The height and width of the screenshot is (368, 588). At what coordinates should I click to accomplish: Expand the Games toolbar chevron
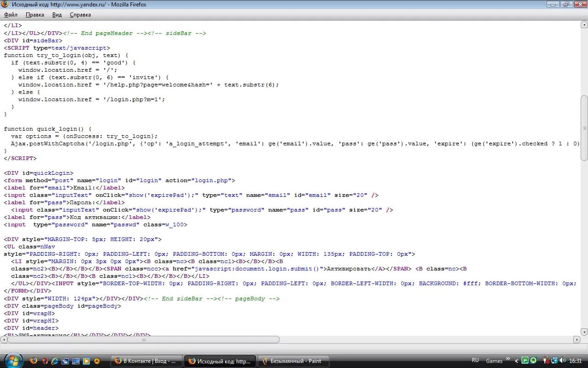point(508,359)
